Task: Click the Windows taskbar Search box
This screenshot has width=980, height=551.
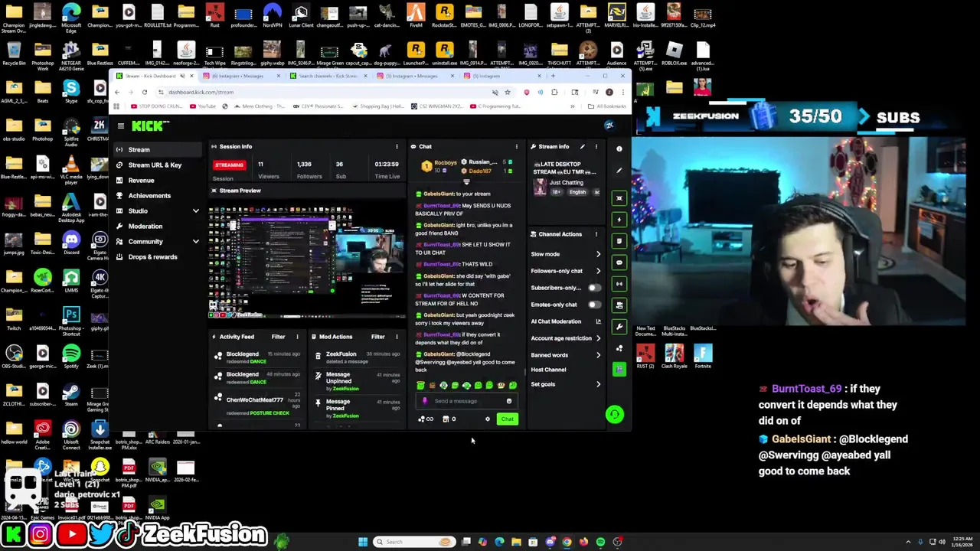Action: 413,542
